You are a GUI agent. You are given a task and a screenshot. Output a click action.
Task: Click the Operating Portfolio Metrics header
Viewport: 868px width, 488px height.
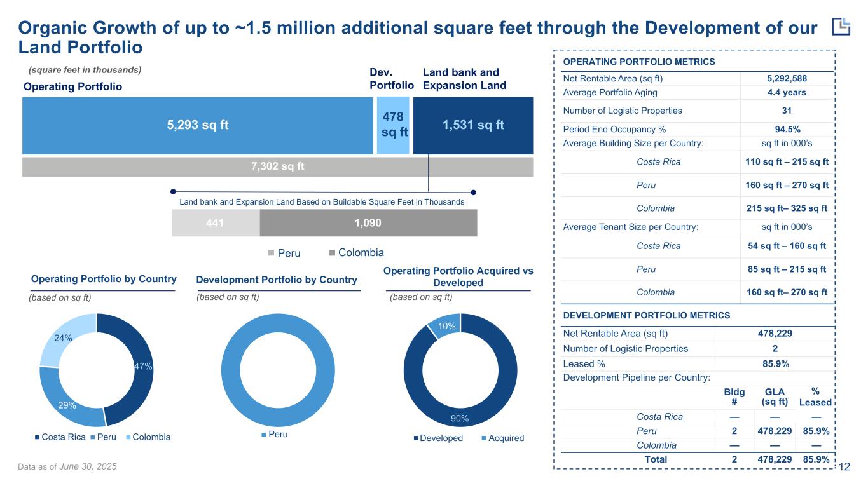click(638, 62)
